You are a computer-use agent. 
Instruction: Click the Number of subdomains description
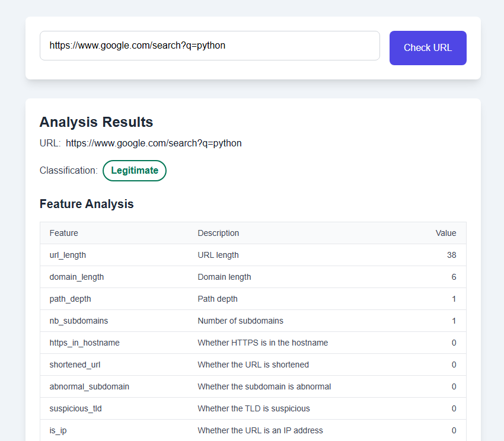pos(240,321)
